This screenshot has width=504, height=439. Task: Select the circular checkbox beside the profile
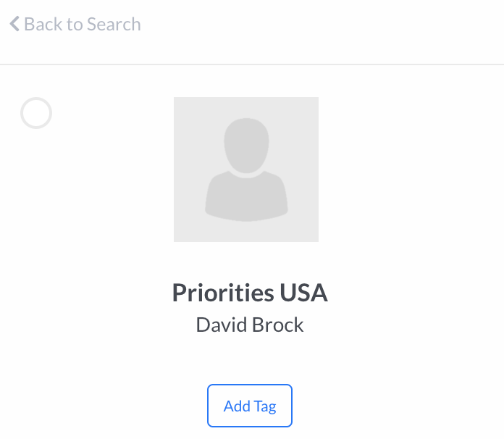(x=36, y=113)
